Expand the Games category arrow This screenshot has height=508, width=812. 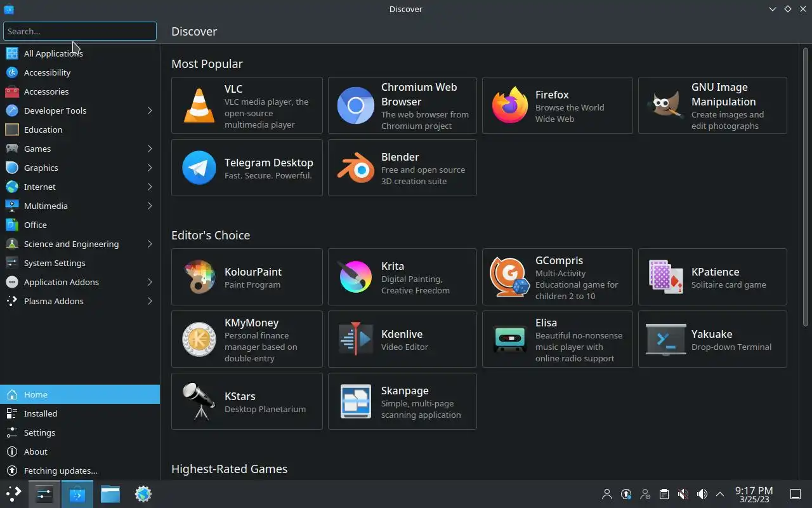[x=150, y=149]
